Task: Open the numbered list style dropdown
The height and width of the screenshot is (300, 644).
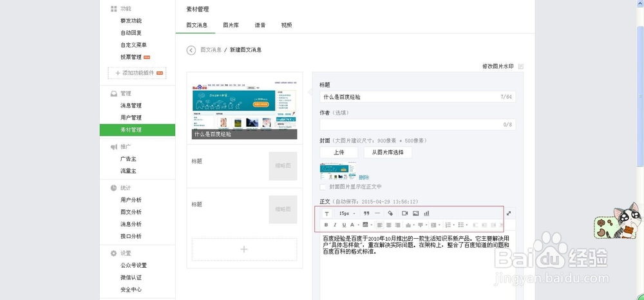Action: click(454, 225)
